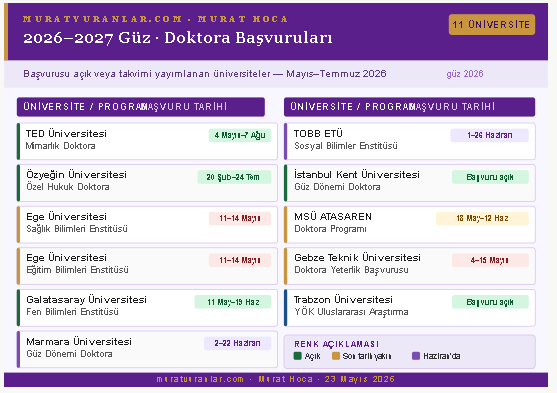Image resolution: width=557 pixels, height=393 pixels.
Task: Click the Ege Üniversitesi title above Sağlık Bilimleri Enstitüsü
Action: (66, 216)
